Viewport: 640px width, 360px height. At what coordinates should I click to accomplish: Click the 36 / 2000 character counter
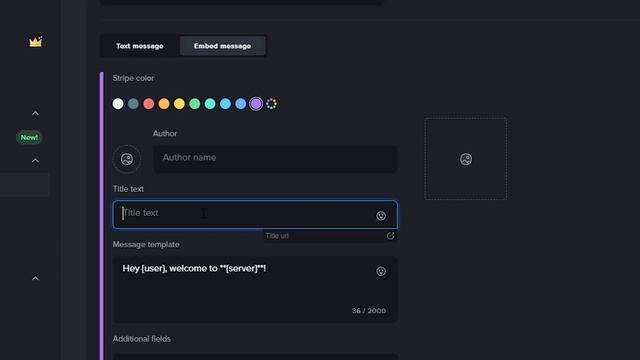tap(369, 311)
